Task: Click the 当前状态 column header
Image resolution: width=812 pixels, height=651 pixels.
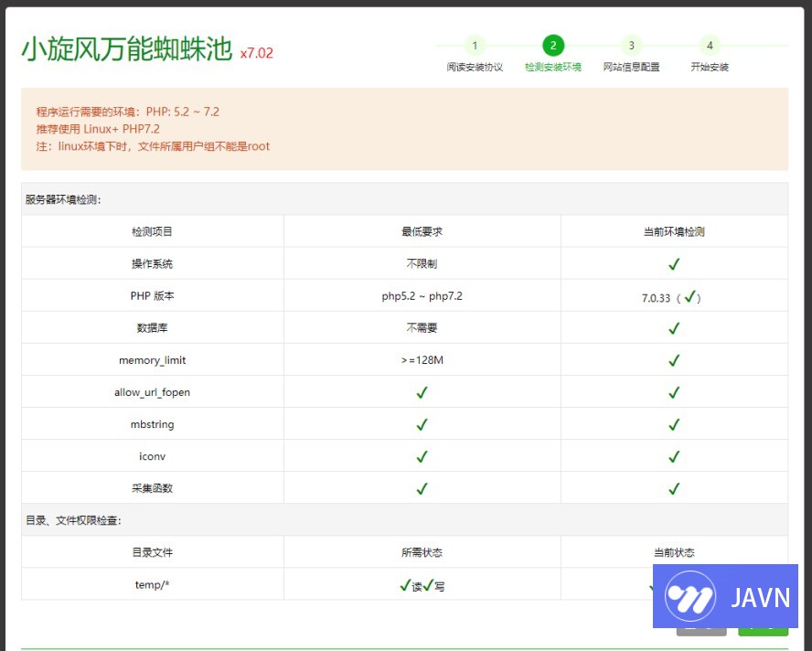Action: 674,552
